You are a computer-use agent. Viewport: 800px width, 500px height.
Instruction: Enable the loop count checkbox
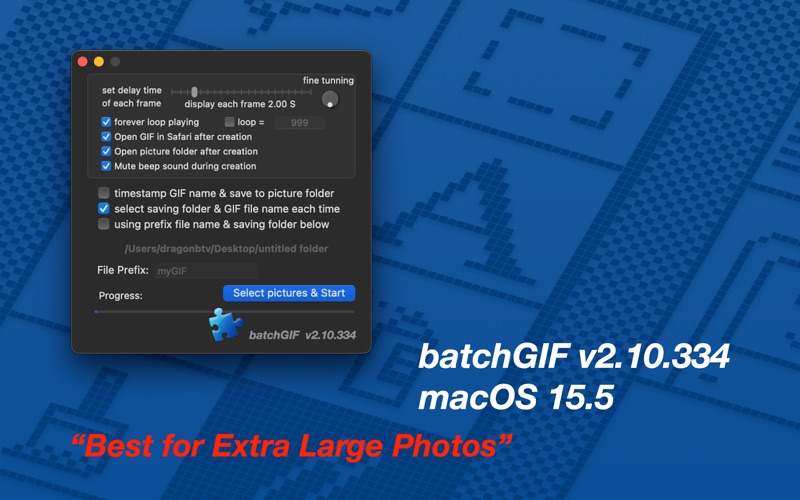[x=230, y=122]
